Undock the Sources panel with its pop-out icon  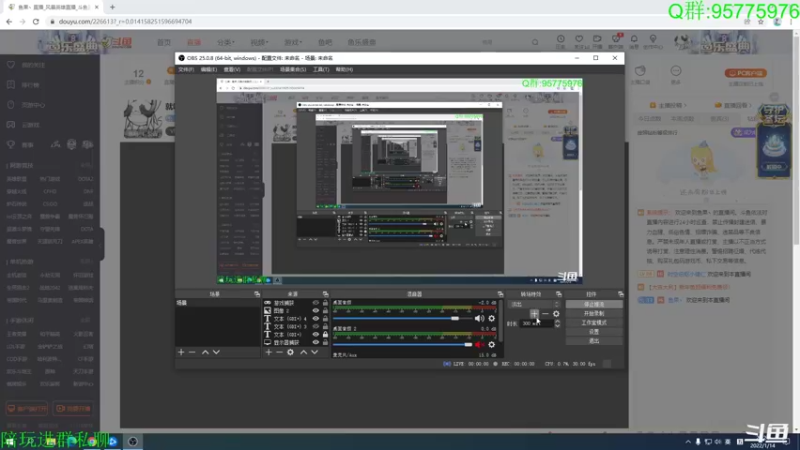(x=325, y=294)
